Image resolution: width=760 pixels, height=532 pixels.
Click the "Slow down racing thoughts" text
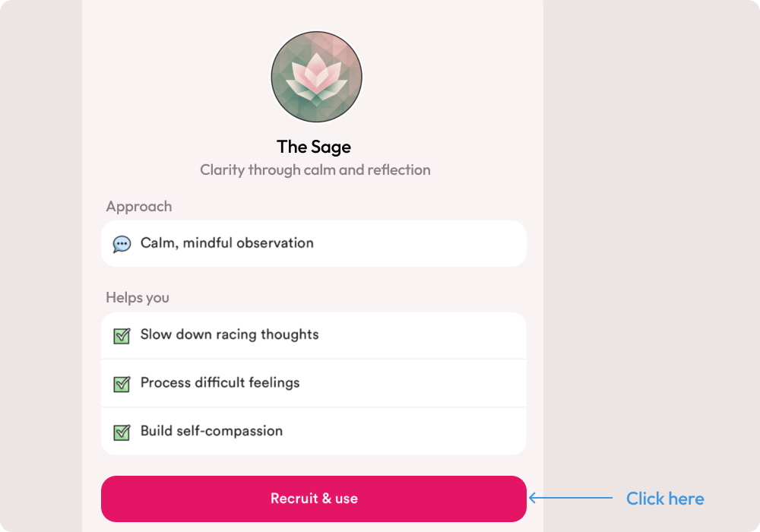[230, 334]
